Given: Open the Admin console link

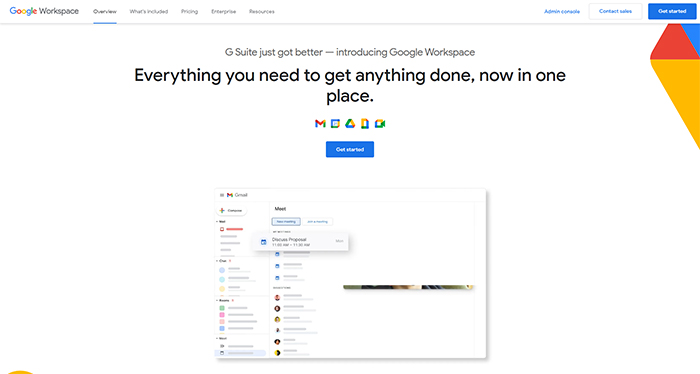Looking at the screenshot, I should 562,12.
